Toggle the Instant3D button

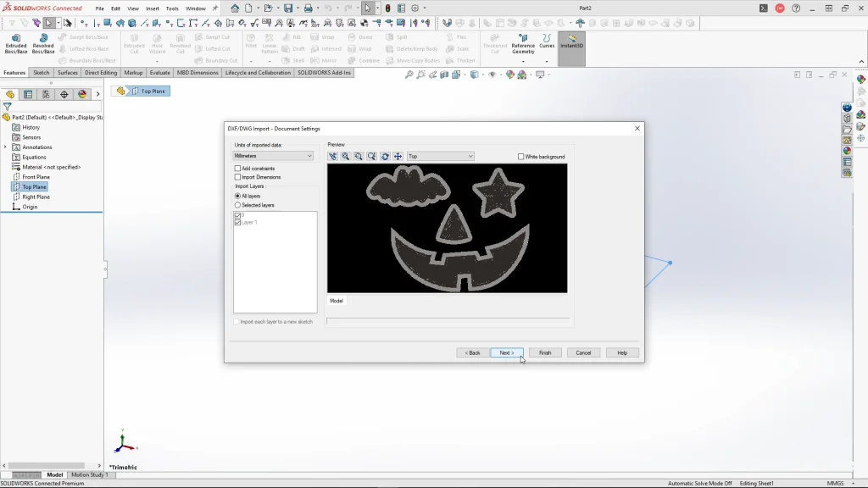pyautogui.click(x=571, y=41)
